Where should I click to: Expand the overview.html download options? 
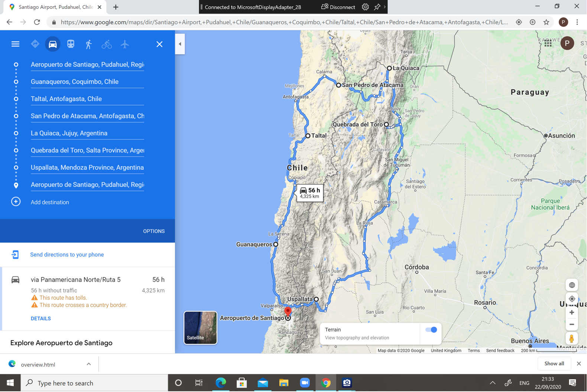click(x=89, y=364)
